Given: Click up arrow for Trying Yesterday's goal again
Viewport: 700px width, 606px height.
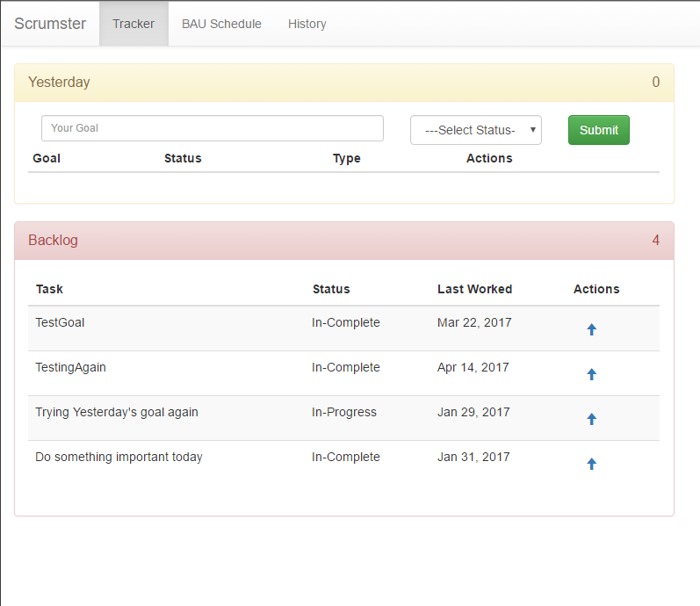Looking at the screenshot, I should pyautogui.click(x=591, y=419).
